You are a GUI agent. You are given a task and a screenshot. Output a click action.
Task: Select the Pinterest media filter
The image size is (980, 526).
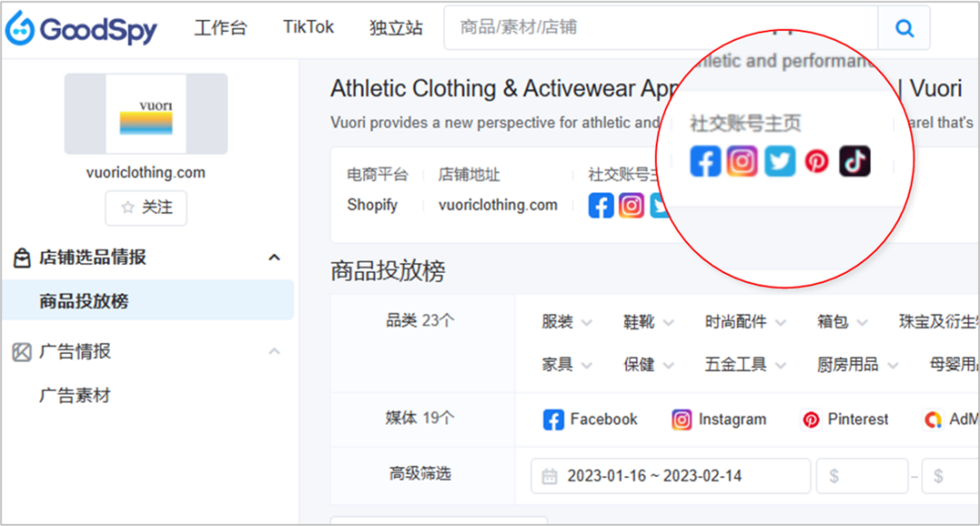click(x=845, y=419)
